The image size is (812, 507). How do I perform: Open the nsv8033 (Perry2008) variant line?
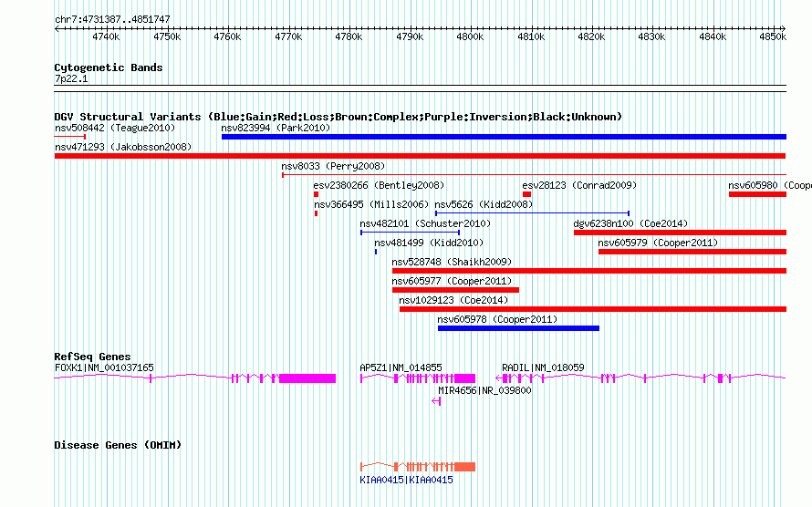click(534, 175)
